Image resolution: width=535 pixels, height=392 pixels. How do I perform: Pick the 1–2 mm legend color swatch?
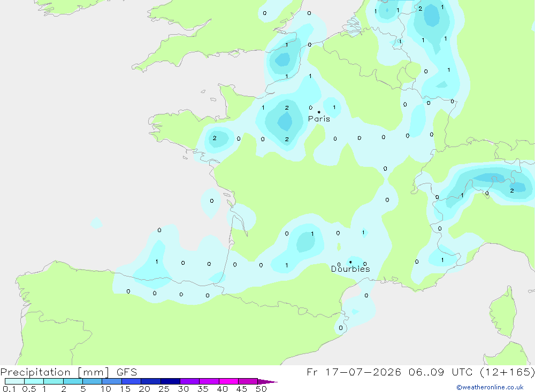point(53,381)
